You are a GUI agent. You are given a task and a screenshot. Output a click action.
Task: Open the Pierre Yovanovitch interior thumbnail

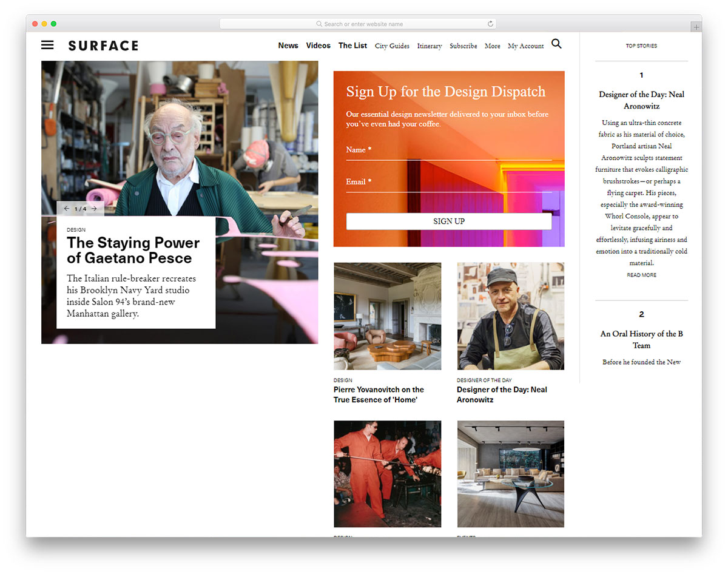tap(388, 316)
